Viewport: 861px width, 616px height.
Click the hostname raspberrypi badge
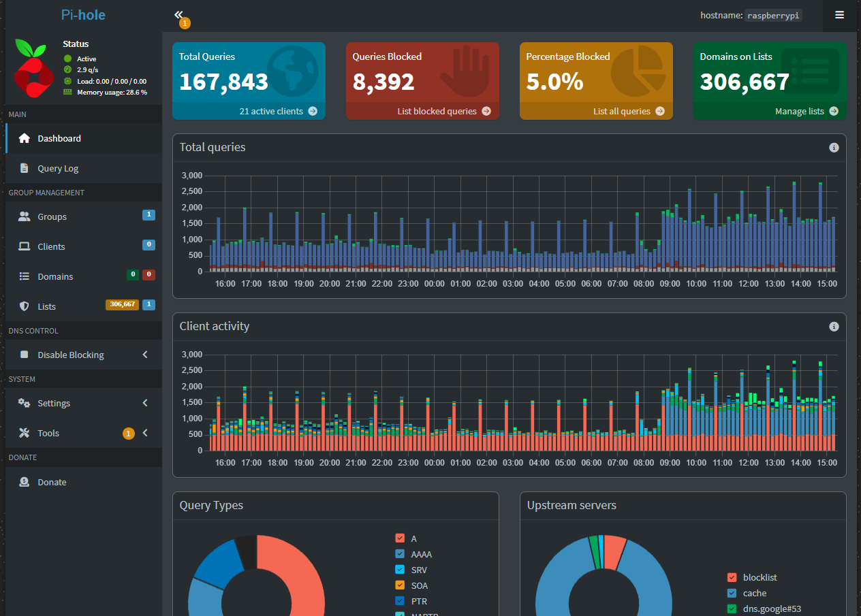tap(773, 15)
